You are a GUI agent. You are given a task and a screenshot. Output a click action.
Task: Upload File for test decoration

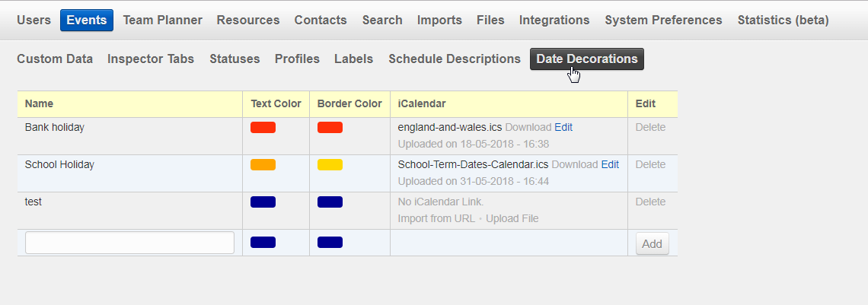(x=512, y=218)
